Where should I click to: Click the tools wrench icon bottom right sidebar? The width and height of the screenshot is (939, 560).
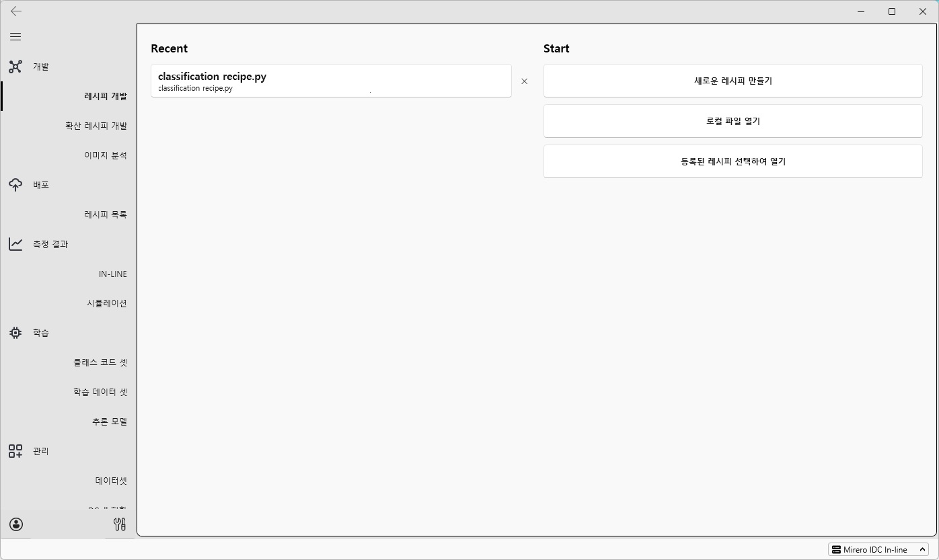tap(120, 524)
